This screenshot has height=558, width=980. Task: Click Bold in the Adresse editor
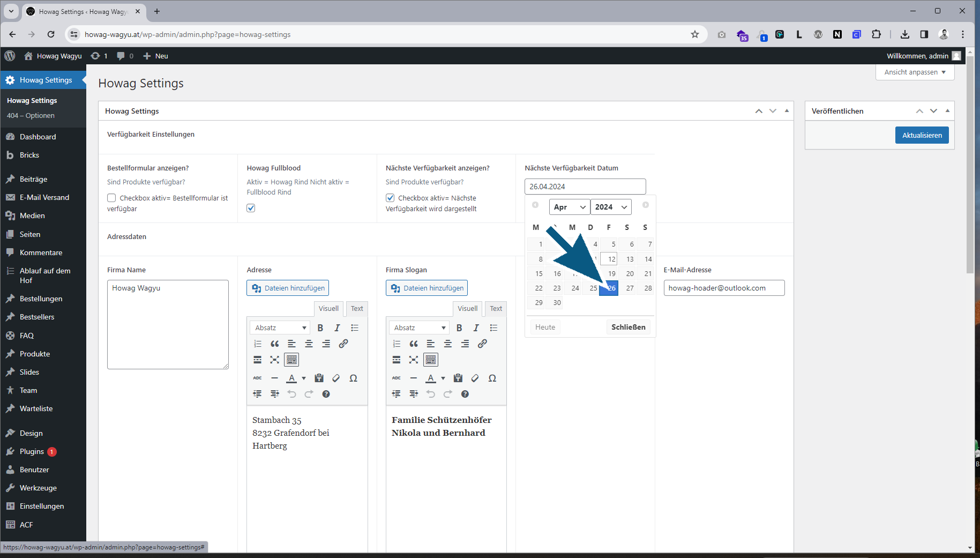click(x=320, y=328)
